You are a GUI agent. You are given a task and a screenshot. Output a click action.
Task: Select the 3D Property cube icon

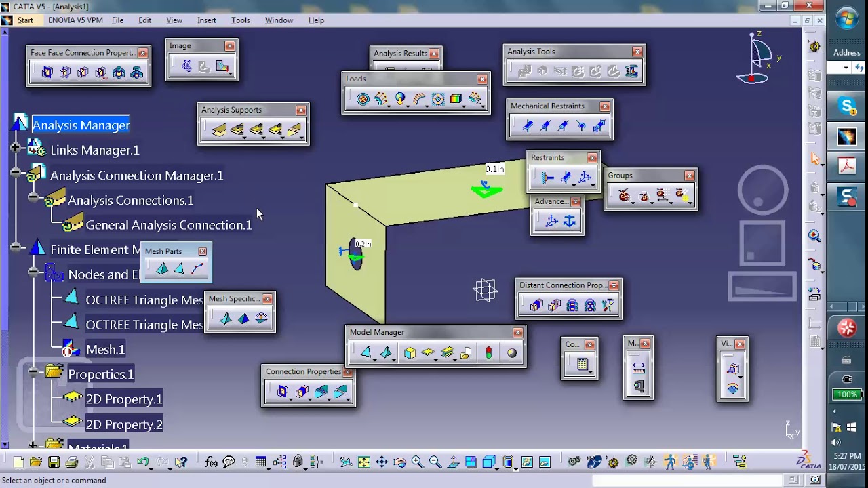coord(410,352)
